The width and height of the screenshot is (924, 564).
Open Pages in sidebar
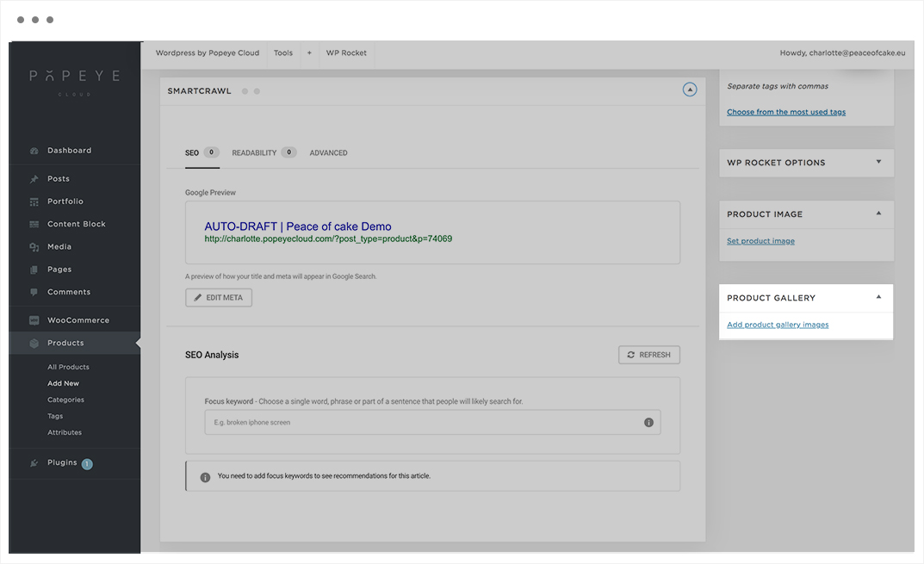tap(59, 270)
